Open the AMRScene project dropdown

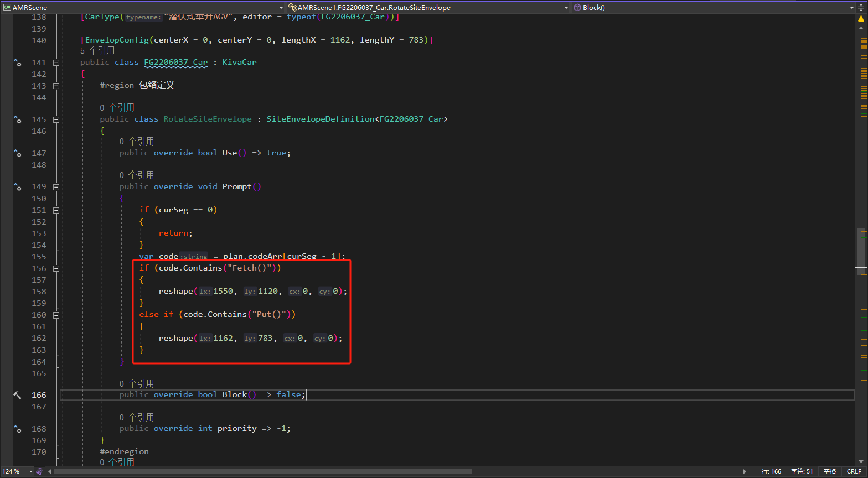281,8
